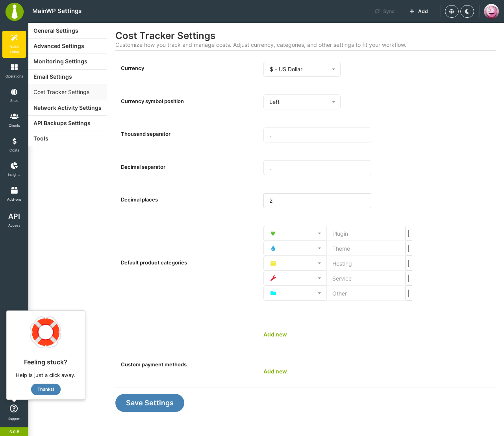Click the Save Settings button
The width and height of the screenshot is (504, 436).
click(x=150, y=403)
